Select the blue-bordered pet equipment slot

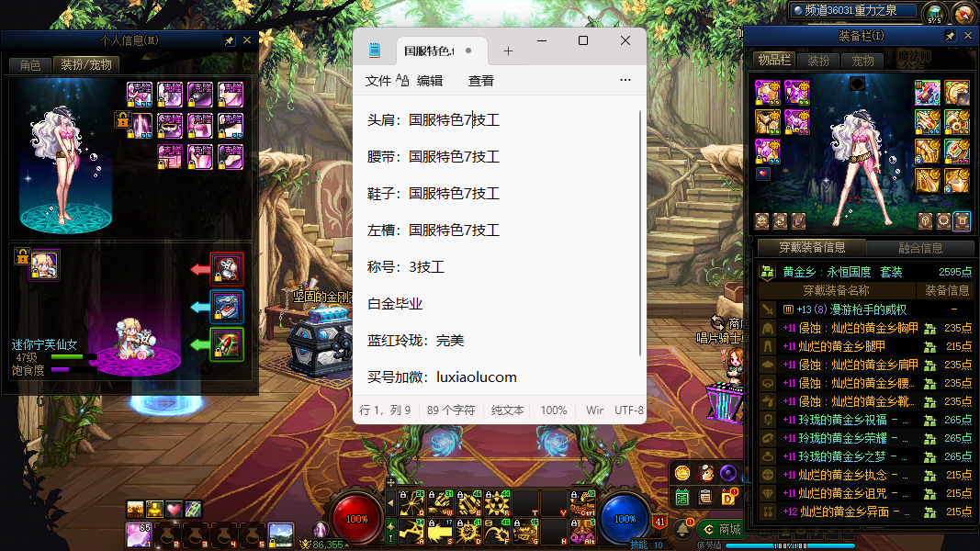point(227,306)
